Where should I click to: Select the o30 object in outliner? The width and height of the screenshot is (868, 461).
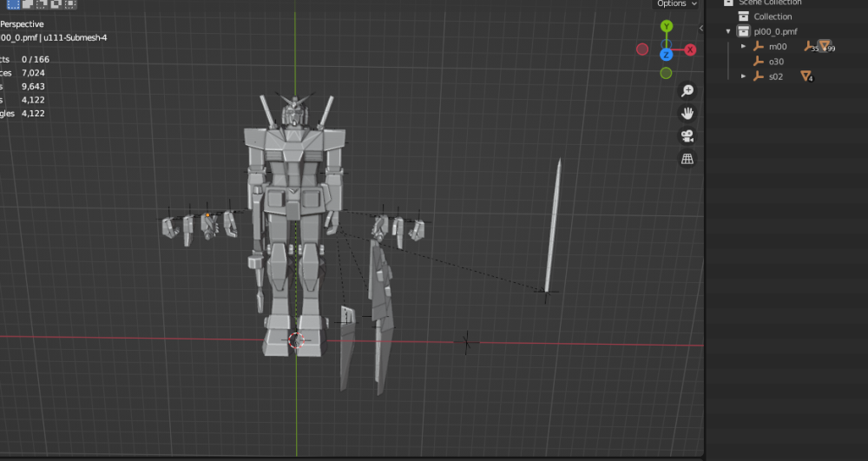click(x=775, y=62)
